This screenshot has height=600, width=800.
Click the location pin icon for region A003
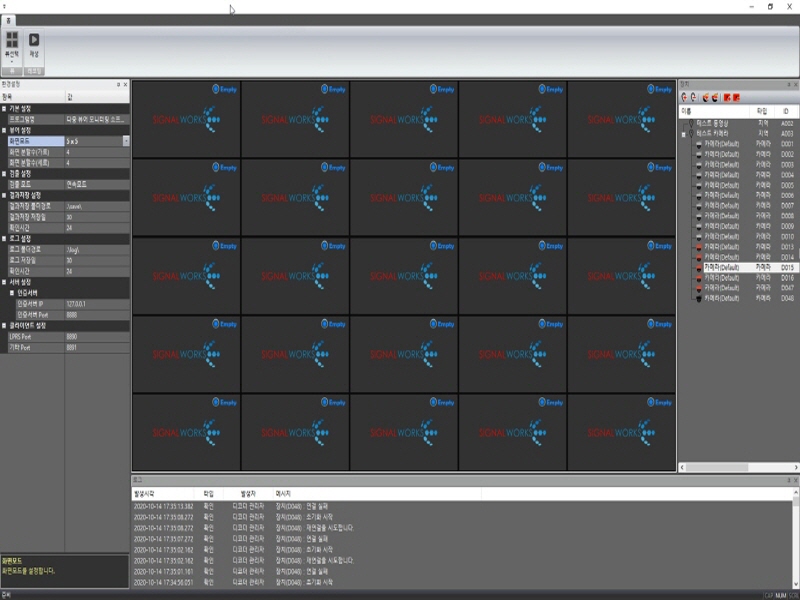tap(692, 134)
